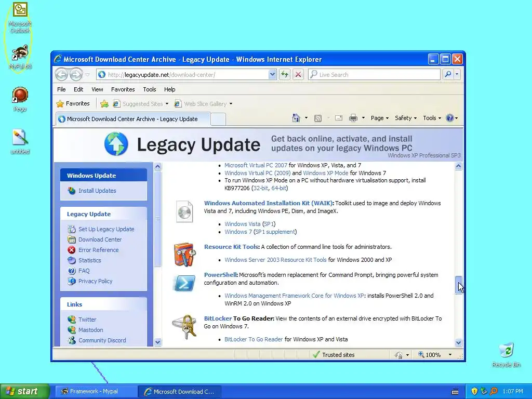Click the Home icon in command bar
532x399 pixels.
[296, 118]
